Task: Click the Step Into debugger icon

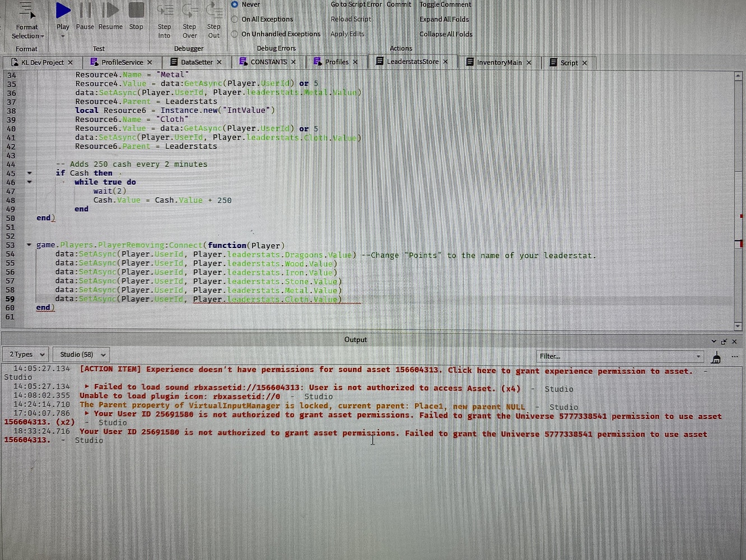Action: [164, 10]
